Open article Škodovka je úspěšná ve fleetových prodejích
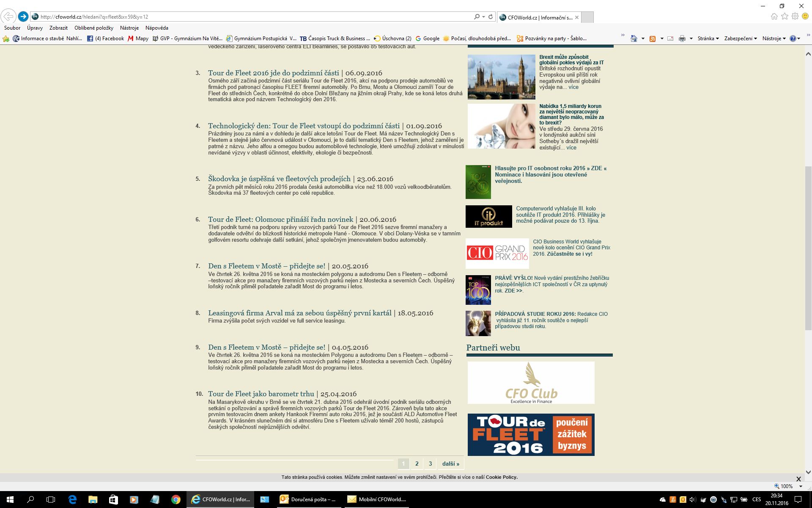The width and height of the screenshot is (812, 508). 279,179
